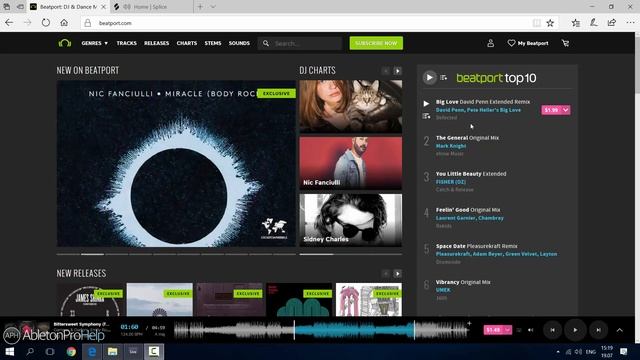This screenshot has height=360, width=640.
Task: Show previous New Releases
Action: tap(385, 273)
